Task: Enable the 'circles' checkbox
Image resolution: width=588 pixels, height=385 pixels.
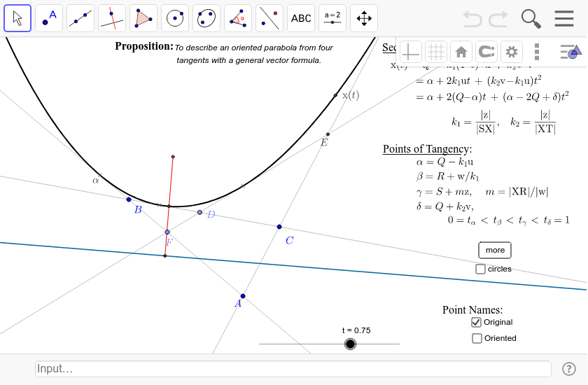Action: [x=480, y=269]
